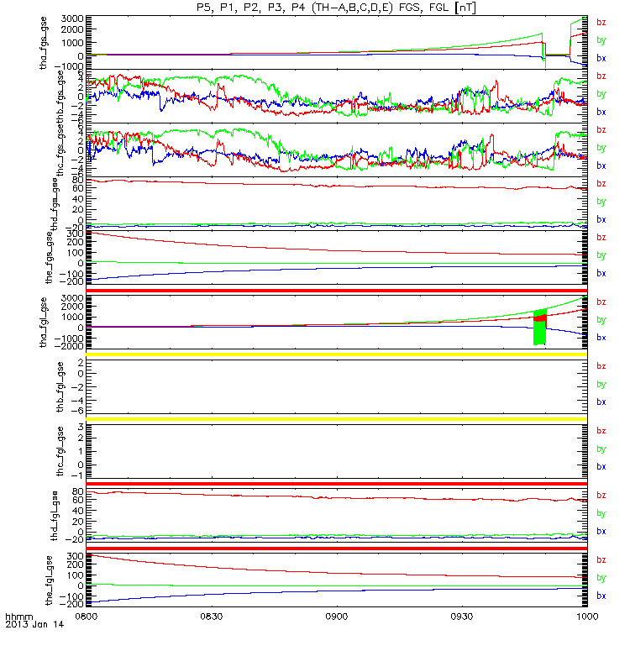
Task: Click the 0900 time axis label
Action: click(x=337, y=617)
